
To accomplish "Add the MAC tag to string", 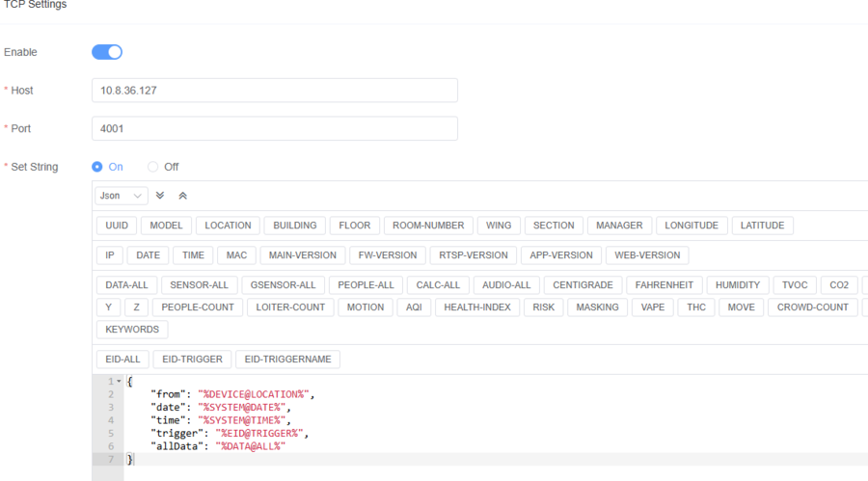I will pyautogui.click(x=235, y=255).
